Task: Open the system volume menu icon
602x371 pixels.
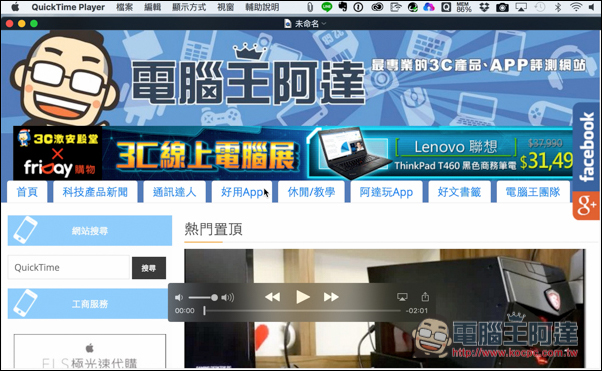Action: [593, 7]
